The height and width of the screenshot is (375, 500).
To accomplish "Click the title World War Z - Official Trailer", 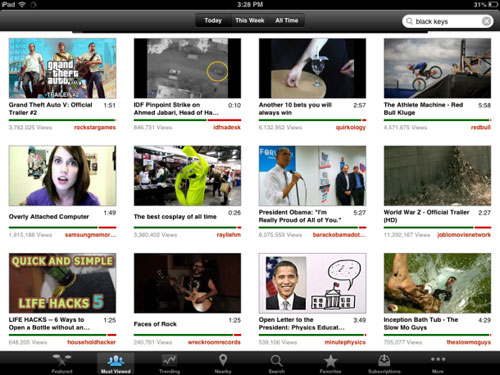I will point(426,216).
